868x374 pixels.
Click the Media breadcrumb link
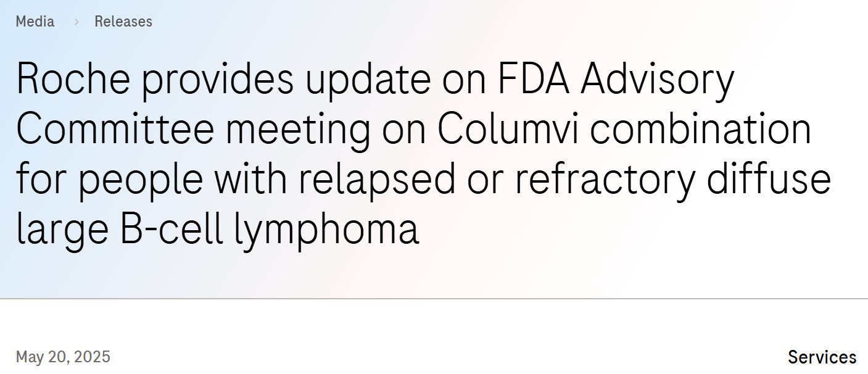pyautogui.click(x=35, y=22)
